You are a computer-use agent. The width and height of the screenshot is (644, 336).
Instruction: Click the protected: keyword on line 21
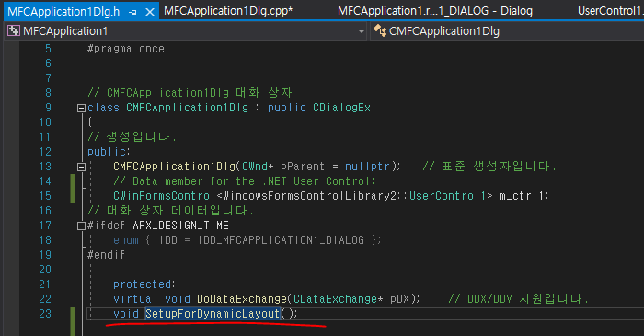(144, 284)
